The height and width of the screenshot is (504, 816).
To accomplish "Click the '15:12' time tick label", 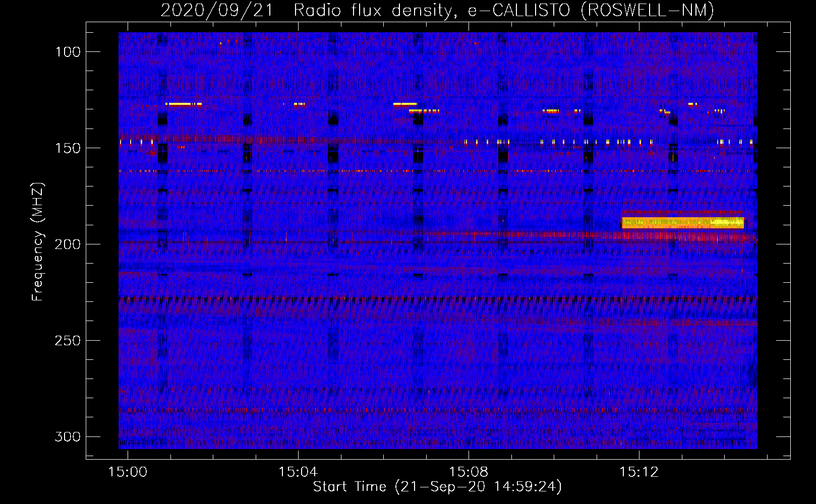I will pos(639,472).
